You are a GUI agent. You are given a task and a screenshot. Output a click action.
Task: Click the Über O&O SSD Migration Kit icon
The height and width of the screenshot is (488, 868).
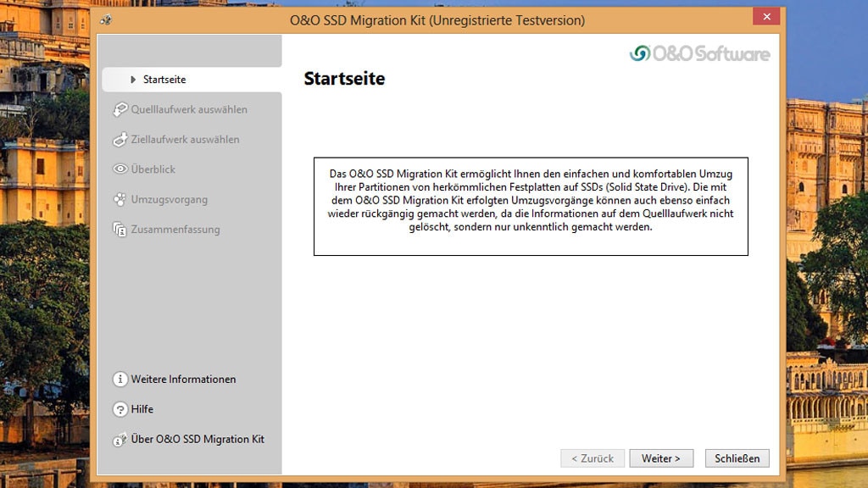[x=120, y=440]
